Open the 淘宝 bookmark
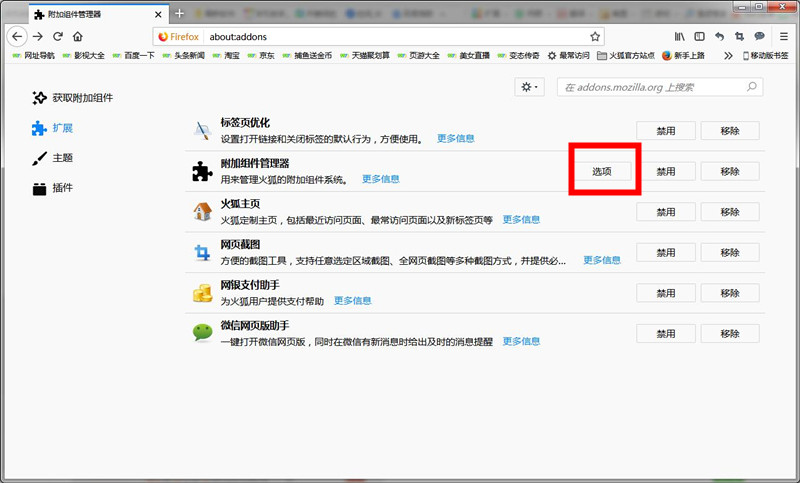This screenshot has width=800, height=483. tap(226, 56)
